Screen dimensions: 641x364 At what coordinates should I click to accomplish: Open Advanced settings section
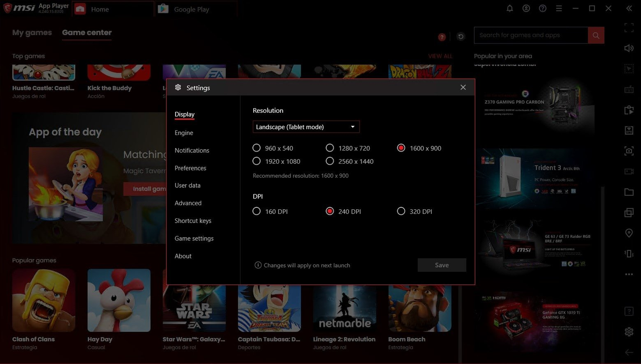click(x=188, y=203)
